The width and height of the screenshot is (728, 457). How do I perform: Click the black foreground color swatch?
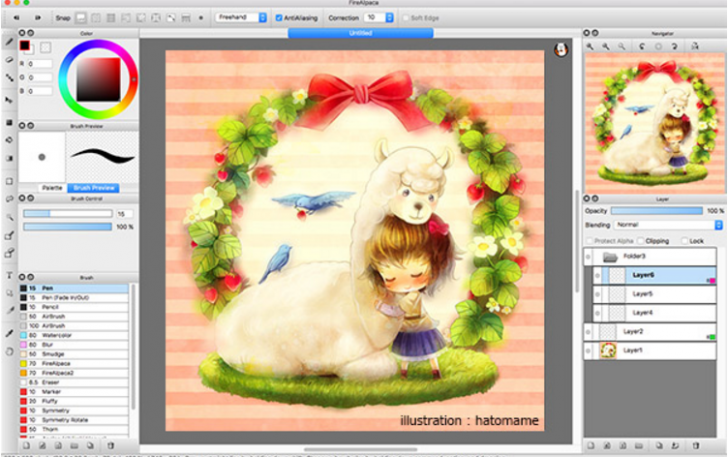tap(25, 45)
